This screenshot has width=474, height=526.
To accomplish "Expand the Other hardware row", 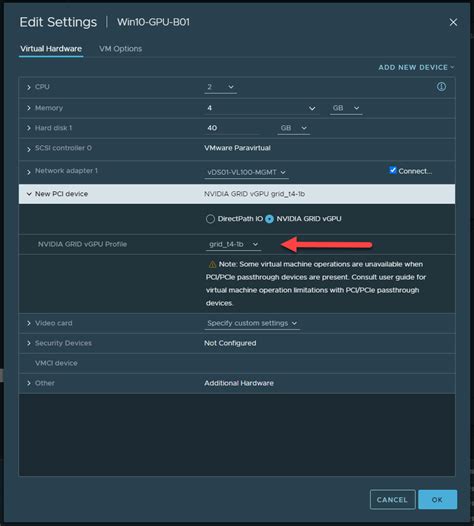I will click(x=29, y=383).
